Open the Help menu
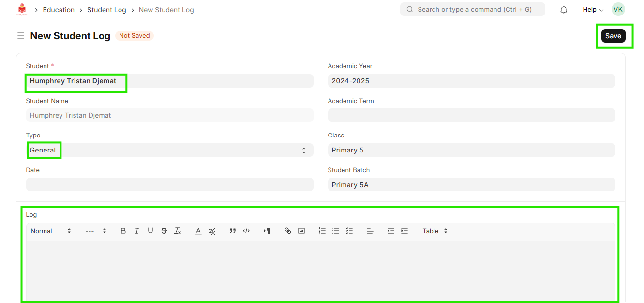The height and width of the screenshot is (303, 644). click(593, 10)
